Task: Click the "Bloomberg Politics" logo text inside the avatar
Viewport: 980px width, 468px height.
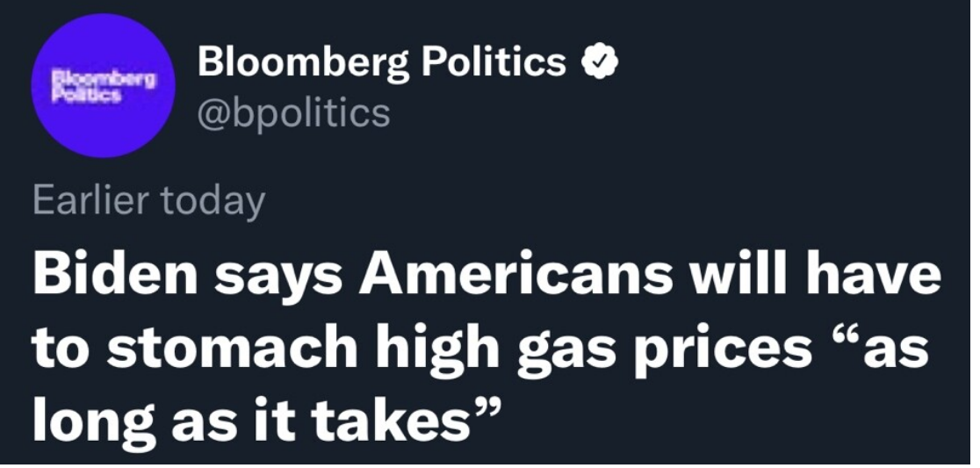Action: (103, 83)
